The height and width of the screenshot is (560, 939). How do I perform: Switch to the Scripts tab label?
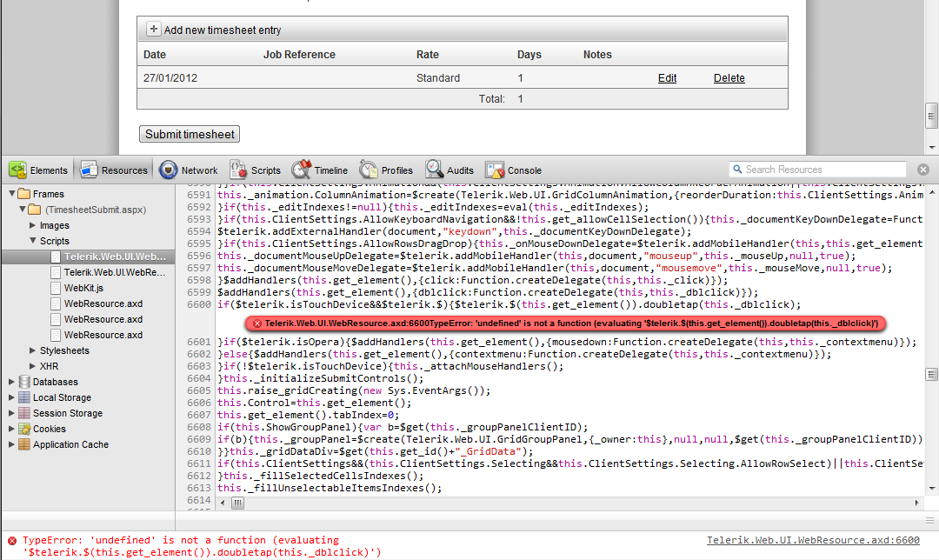[x=266, y=170]
